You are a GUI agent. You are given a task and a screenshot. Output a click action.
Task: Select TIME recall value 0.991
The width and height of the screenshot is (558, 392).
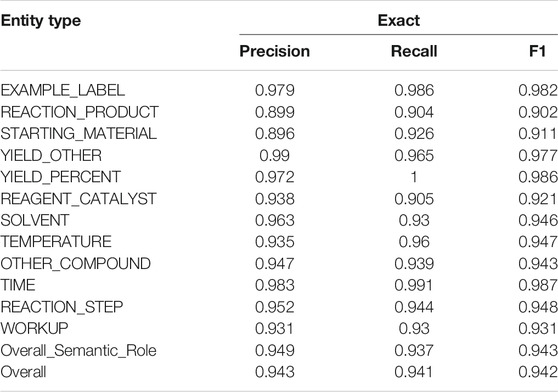(x=414, y=285)
